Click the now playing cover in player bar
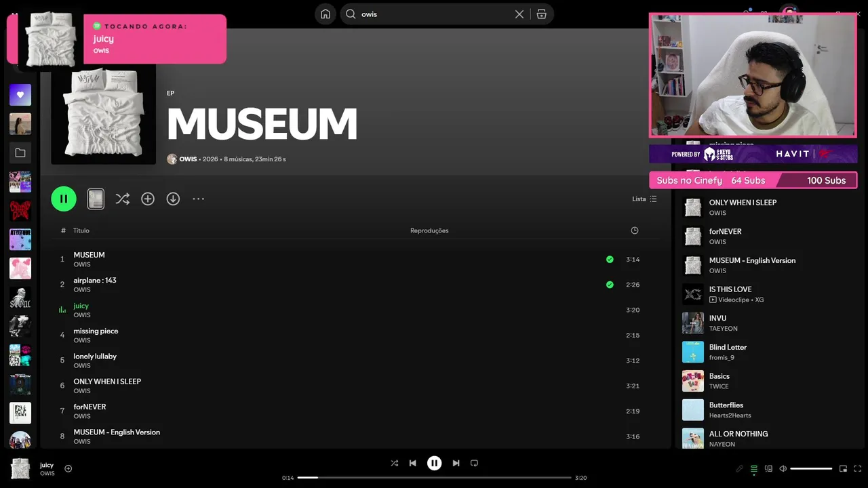 pyautogui.click(x=20, y=468)
